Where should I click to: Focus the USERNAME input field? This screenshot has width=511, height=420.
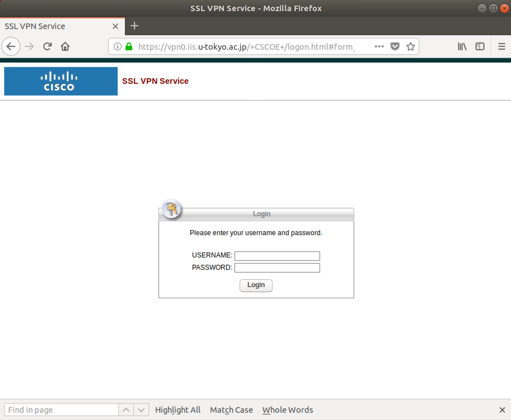[277, 256]
